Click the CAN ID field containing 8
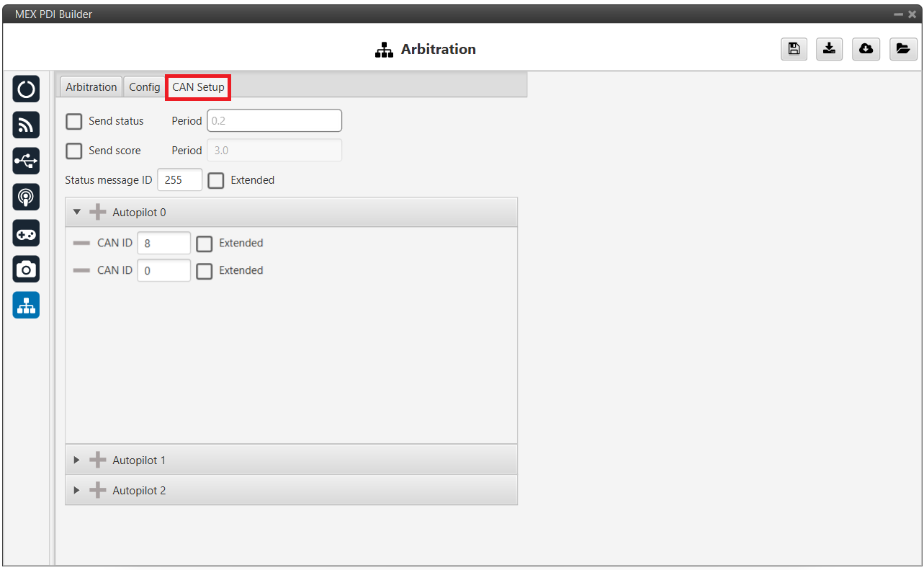The height and width of the screenshot is (570, 924). pos(163,244)
